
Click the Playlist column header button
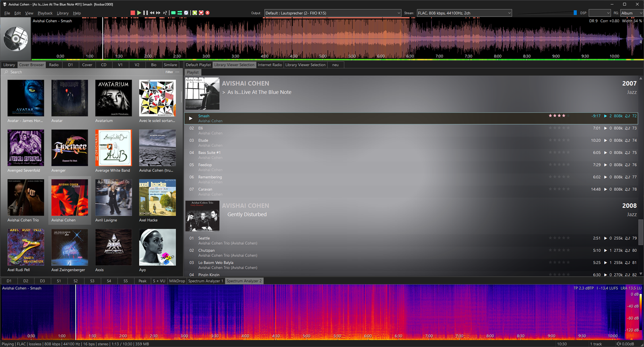[x=193, y=72]
